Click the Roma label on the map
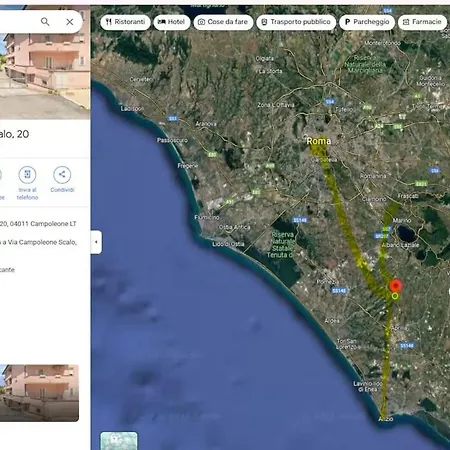Image resolution: width=450 pixels, height=450 pixels. click(x=319, y=141)
